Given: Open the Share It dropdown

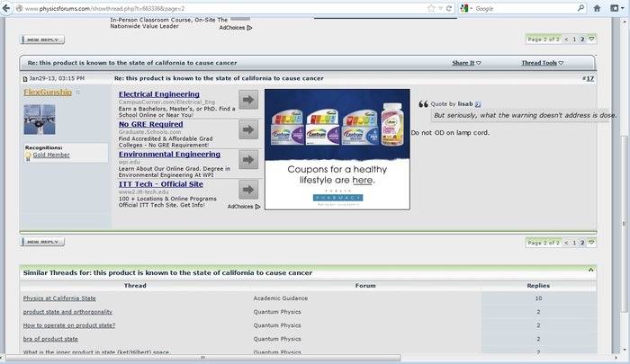Looking at the screenshot, I should (466, 63).
